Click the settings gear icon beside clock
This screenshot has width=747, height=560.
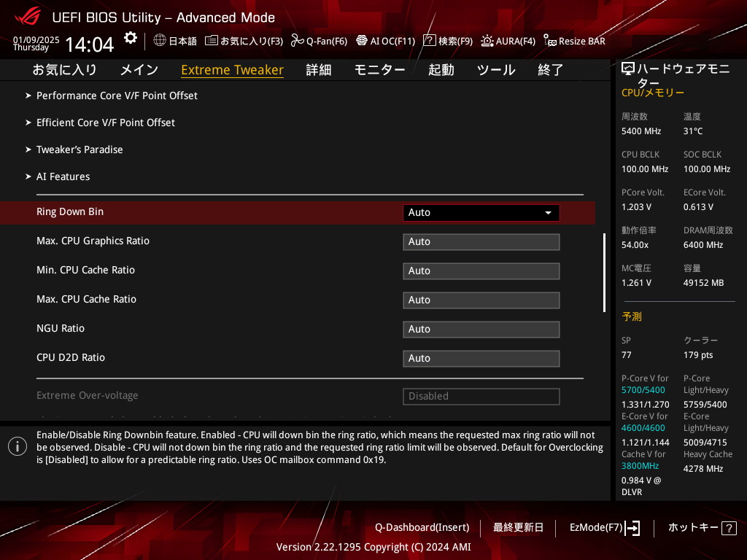point(130,38)
